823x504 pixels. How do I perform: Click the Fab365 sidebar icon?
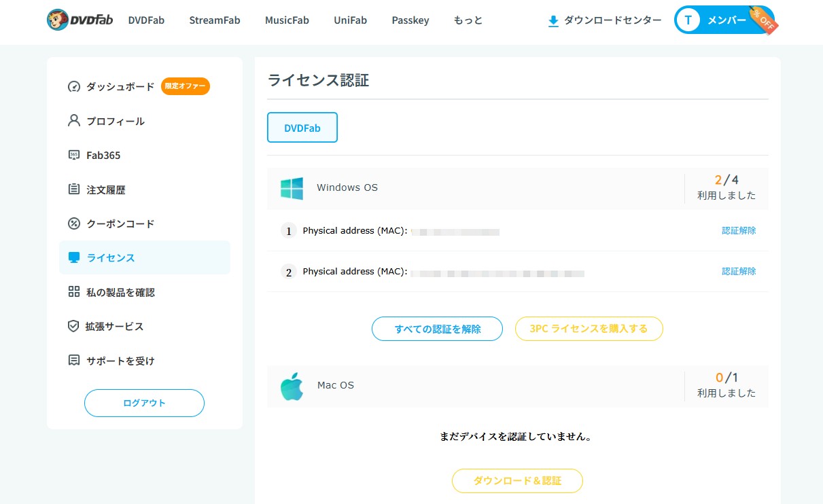(x=74, y=156)
